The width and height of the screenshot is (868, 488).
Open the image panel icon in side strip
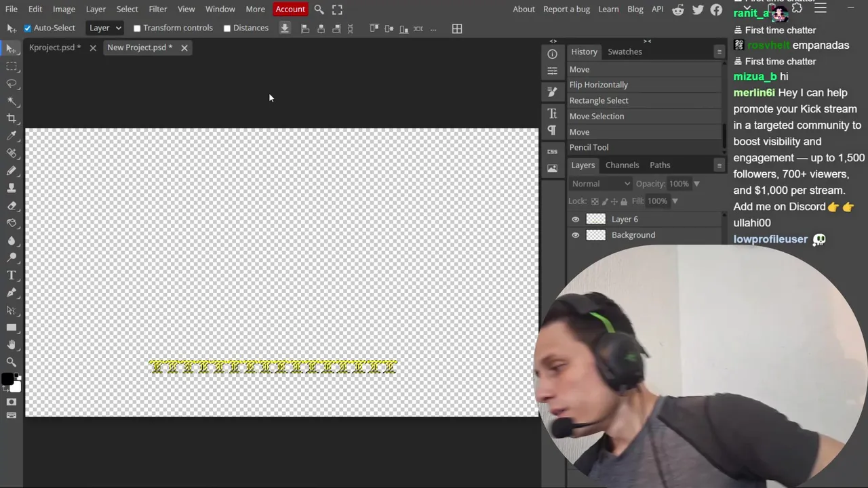pyautogui.click(x=553, y=168)
